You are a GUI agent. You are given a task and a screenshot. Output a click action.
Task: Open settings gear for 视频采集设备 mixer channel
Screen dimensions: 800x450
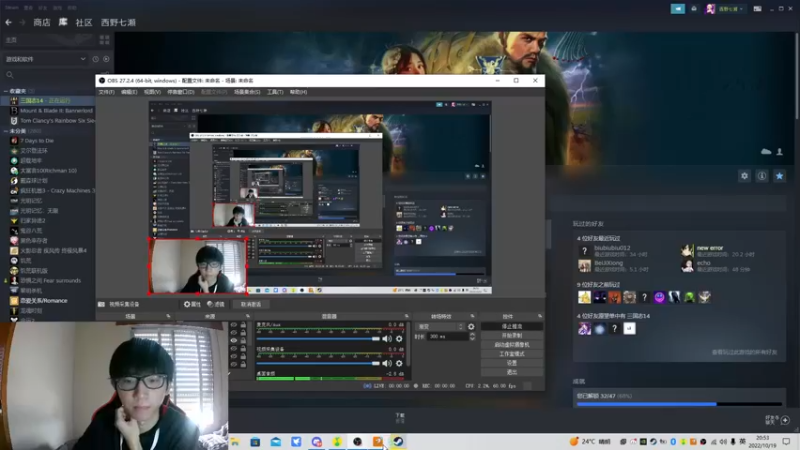399,363
